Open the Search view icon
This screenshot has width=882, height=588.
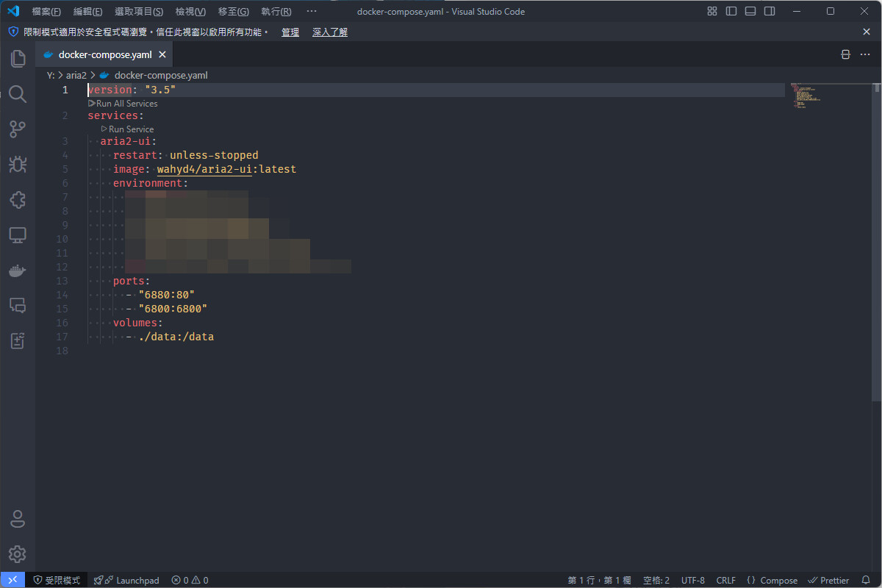[x=18, y=94]
